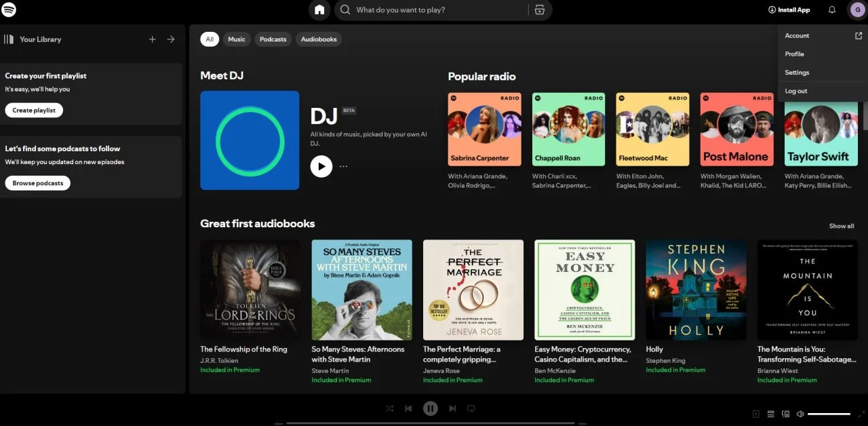Skip to the next track
The height and width of the screenshot is (426, 868).
pyautogui.click(x=452, y=408)
